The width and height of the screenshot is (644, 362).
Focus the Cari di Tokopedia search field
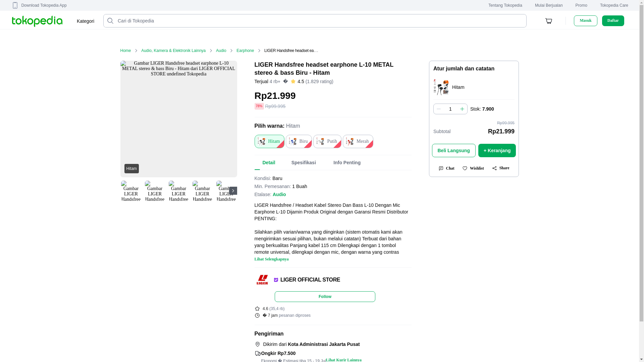tap(315, 21)
